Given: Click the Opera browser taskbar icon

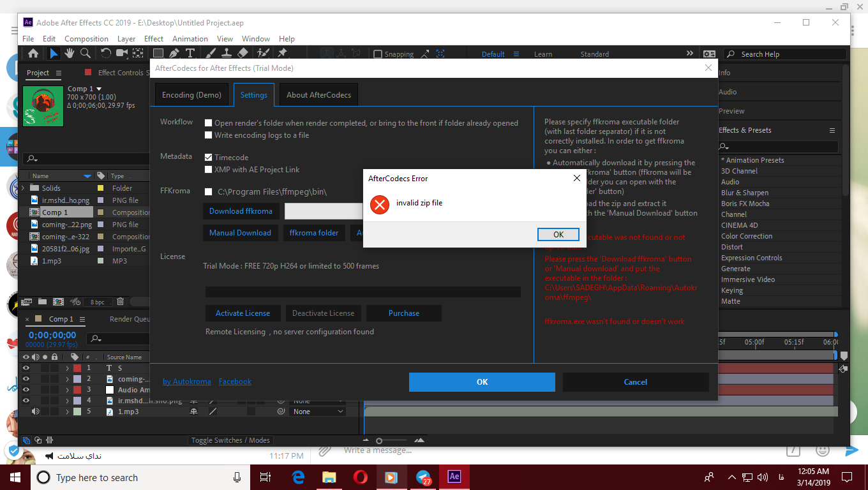Looking at the screenshot, I should 360,477.
